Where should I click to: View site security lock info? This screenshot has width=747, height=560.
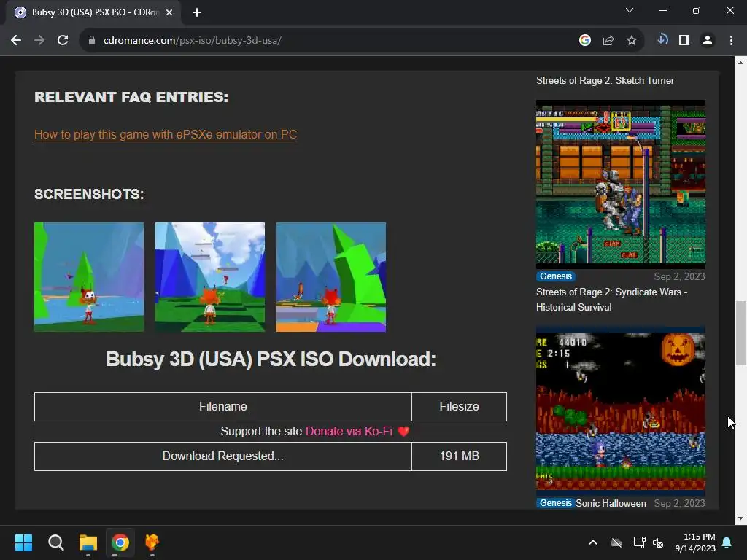92,41
